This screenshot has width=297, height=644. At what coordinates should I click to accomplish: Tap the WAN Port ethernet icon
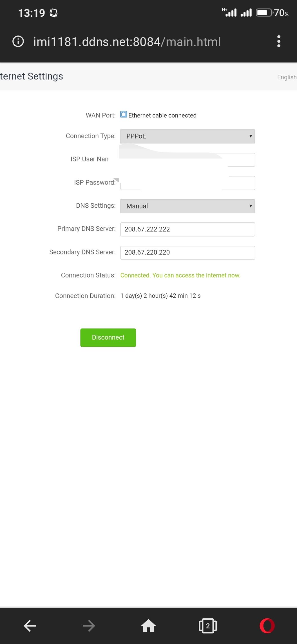coord(124,114)
